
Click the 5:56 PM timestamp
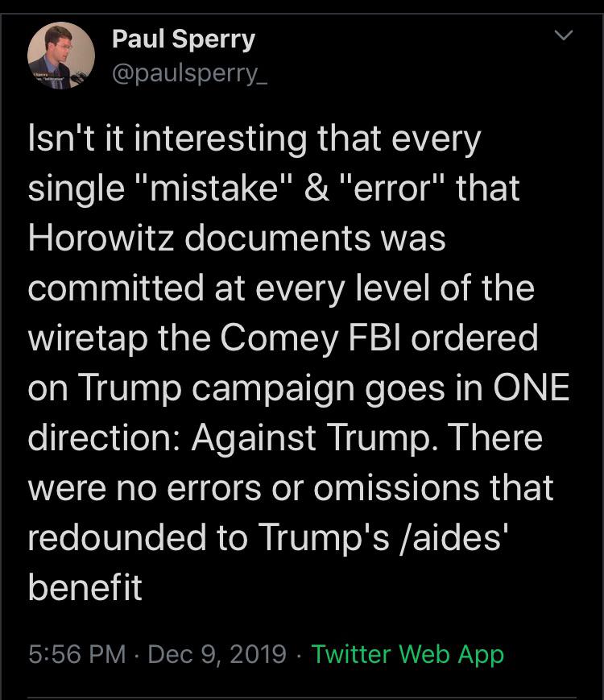77,654
